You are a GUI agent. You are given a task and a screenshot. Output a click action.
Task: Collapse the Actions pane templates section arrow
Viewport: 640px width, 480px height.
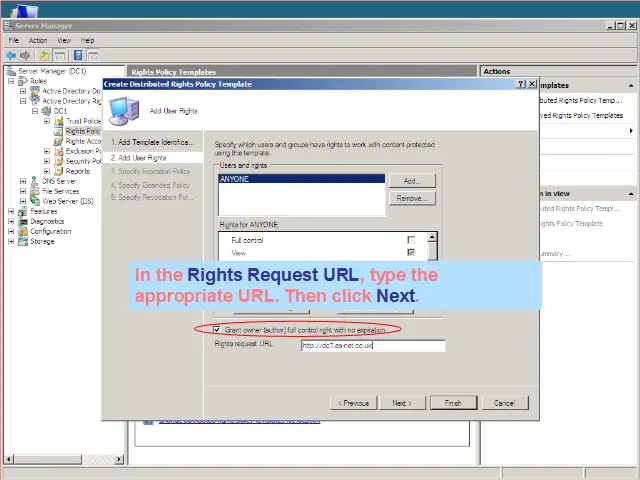coord(631,86)
